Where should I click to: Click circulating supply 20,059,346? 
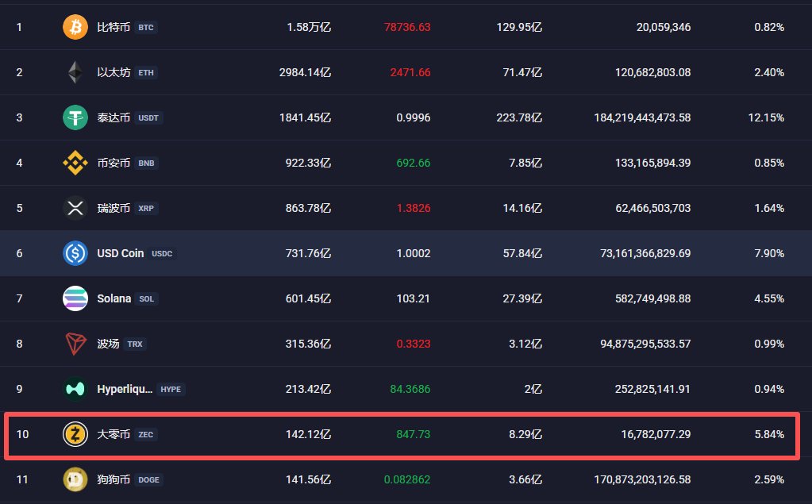coord(664,27)
